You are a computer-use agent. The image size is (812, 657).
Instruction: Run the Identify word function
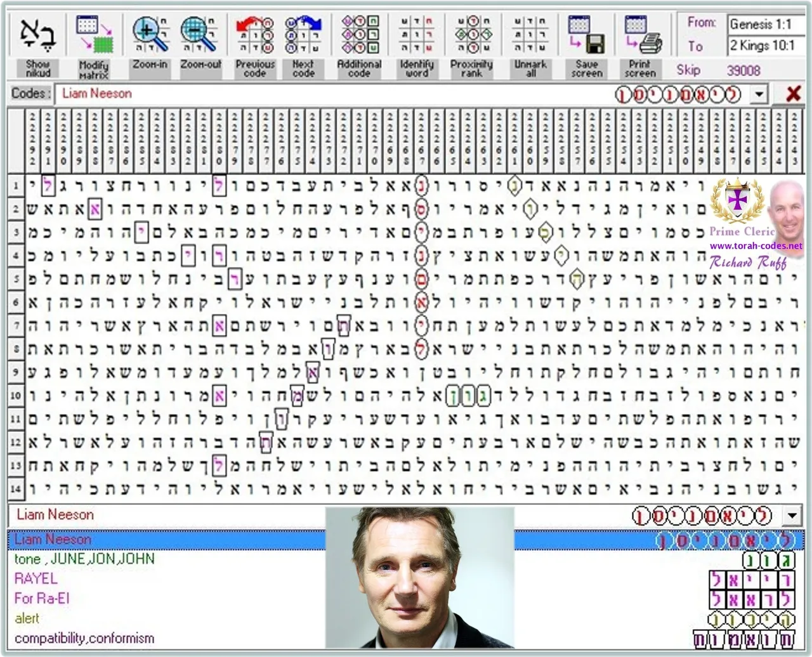point(416,35)
